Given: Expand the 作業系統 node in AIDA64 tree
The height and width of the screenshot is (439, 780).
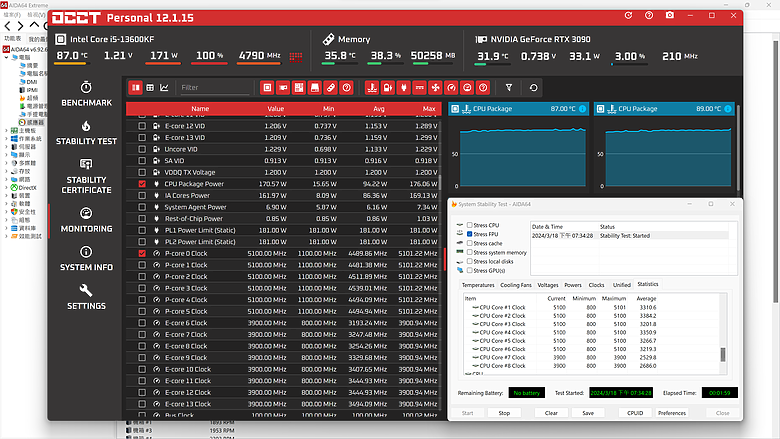Looking at the screenshot, I should [6, 139].
